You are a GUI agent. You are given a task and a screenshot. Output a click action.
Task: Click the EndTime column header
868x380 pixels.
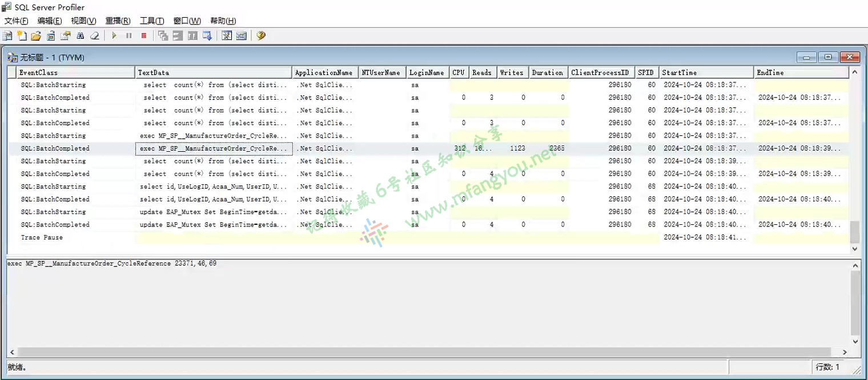(x=801, y=72)
